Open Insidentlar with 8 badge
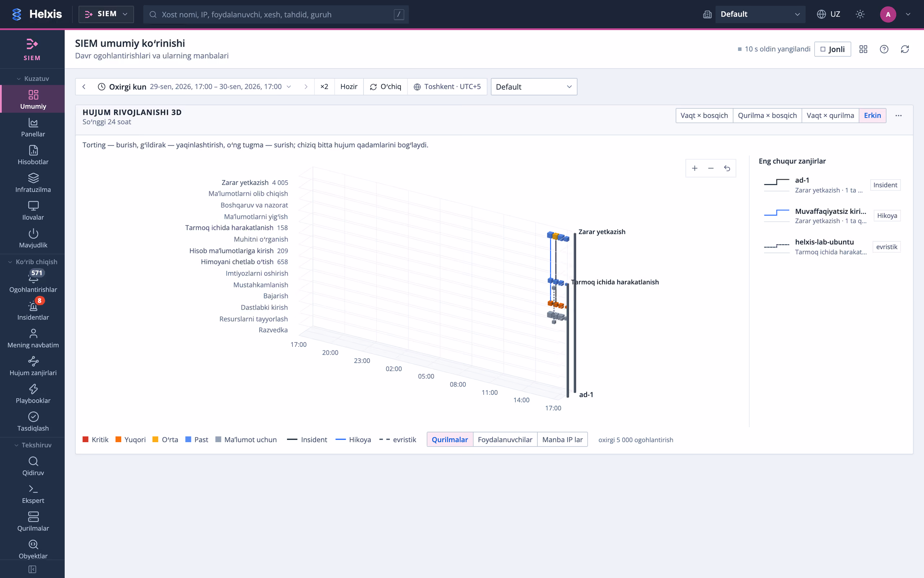This screenshot has height=578, width=924. (x=33, y=311)
